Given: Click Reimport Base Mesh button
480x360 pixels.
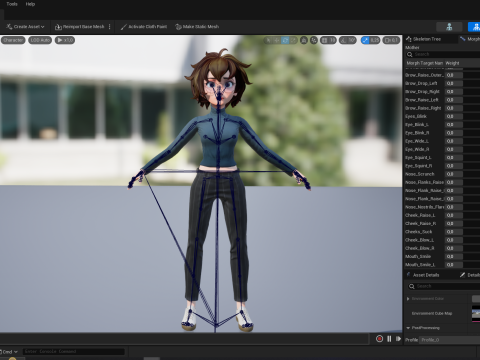Looking at the screenshot, I should click(x=80, y=27).
